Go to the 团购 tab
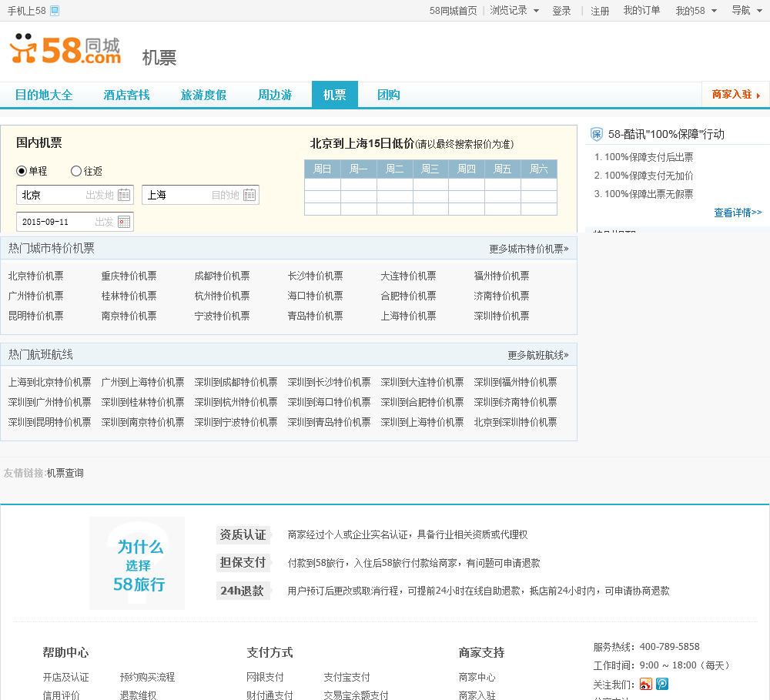This screenshot has width=770, height=700. click(388, 95)
